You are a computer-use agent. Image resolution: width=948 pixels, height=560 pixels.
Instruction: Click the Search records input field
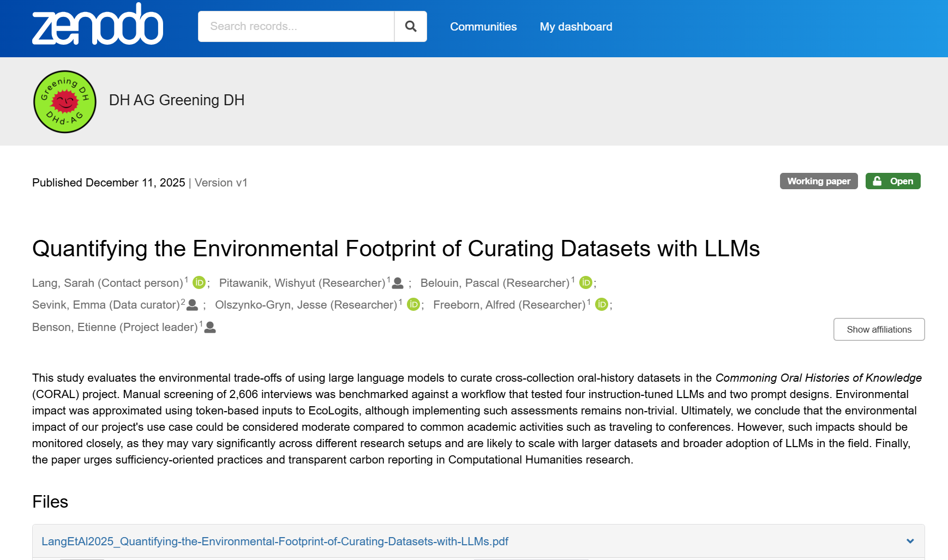[x=295, y=26]
